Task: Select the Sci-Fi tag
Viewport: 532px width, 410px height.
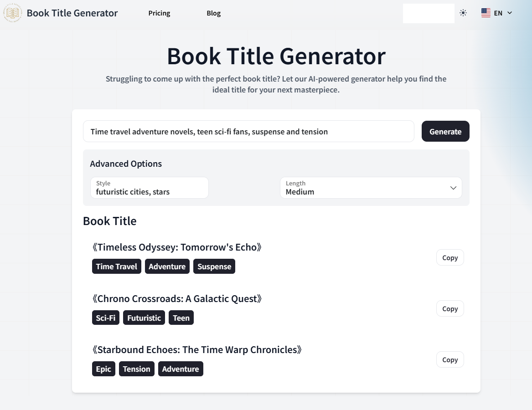Action: [105, 318]
